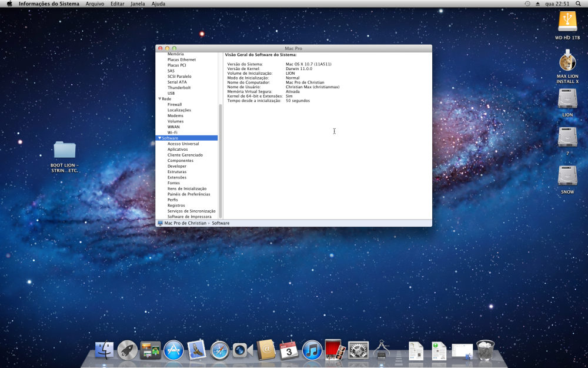Open the Trash in the dock

pos(485,350)
